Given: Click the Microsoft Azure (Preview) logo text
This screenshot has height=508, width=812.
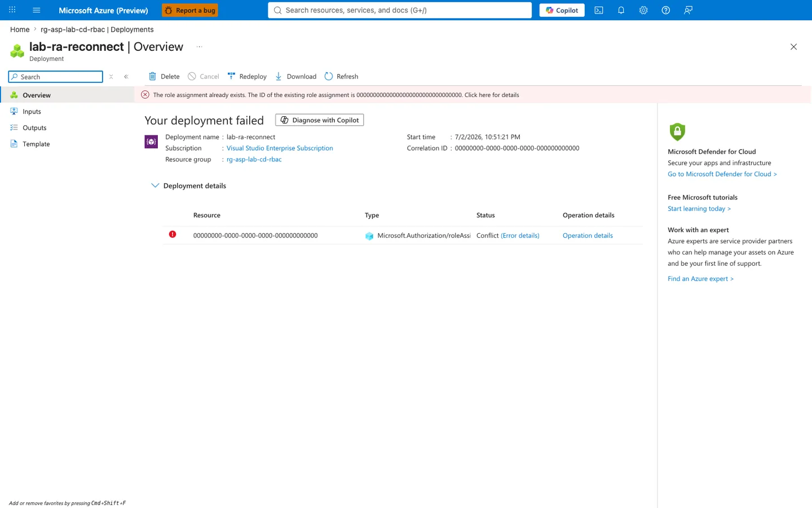Looking at the screenshot, I should coord(104,10).
